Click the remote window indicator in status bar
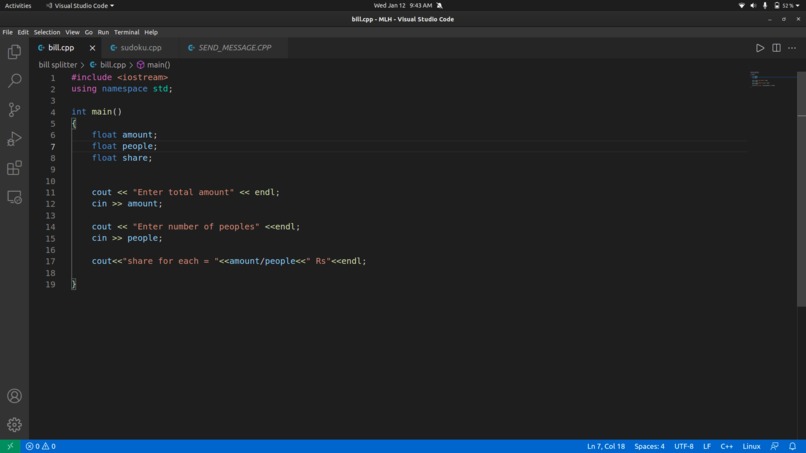The image size is (806, 453). pyautogui.click(x=10, y=446)
